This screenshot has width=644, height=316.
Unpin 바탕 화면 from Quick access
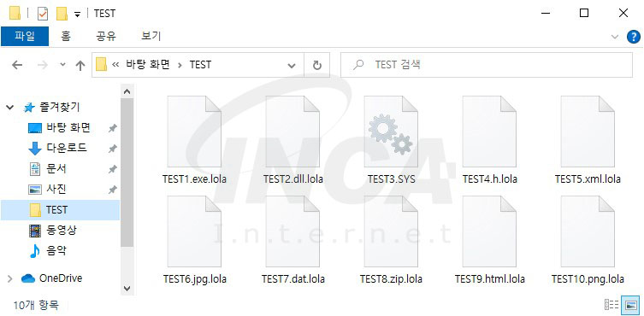tap(112, 128)
